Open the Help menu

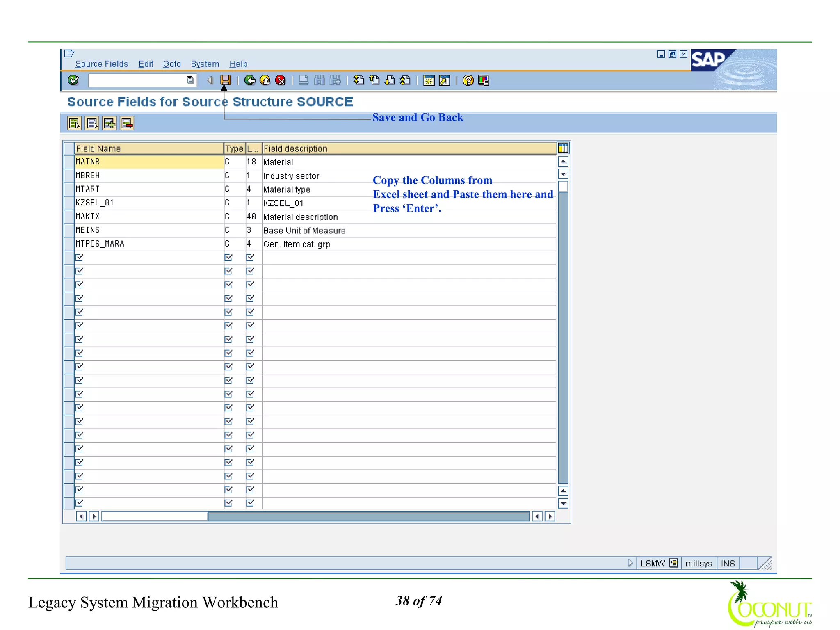point(238,64)
